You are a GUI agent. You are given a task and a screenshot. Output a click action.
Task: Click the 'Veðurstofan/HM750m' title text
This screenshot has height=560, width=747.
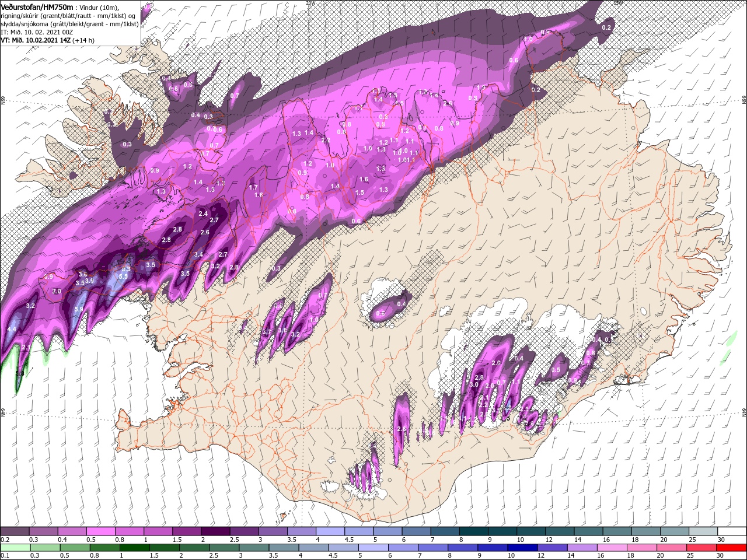click(x=37, y=6)
